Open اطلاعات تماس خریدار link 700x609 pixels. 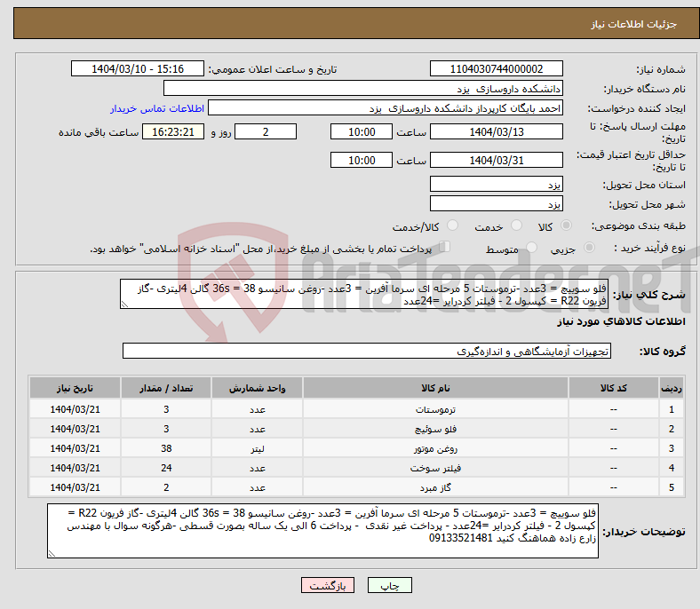point(157,108)
